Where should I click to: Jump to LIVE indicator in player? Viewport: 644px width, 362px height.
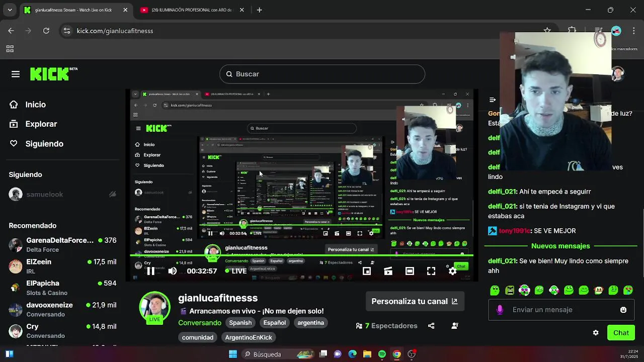pos(236,271)
